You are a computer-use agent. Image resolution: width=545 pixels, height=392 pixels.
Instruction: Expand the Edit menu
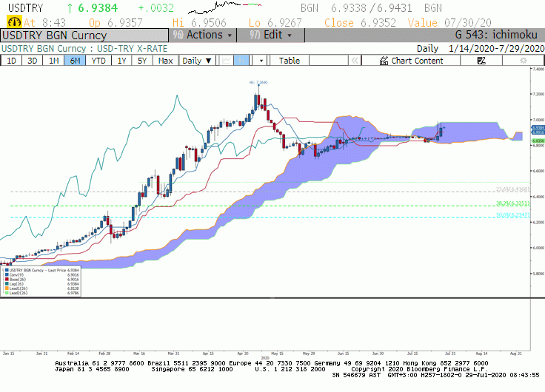pos(270,35)
